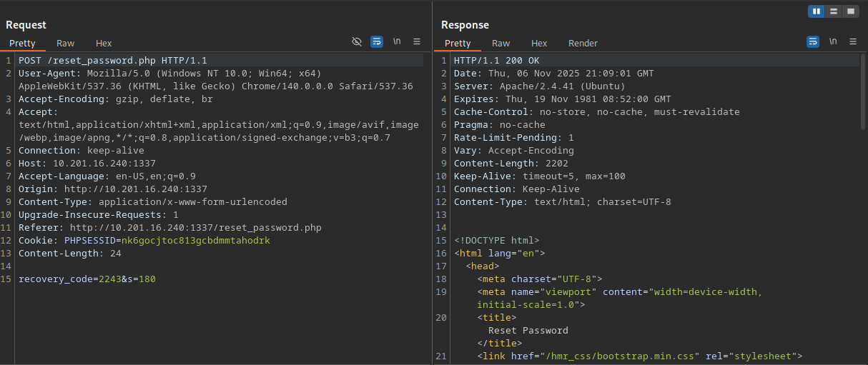
Task: Open the Pretty tab in Request
Action: pyautogui.click(x=22, y=44)
